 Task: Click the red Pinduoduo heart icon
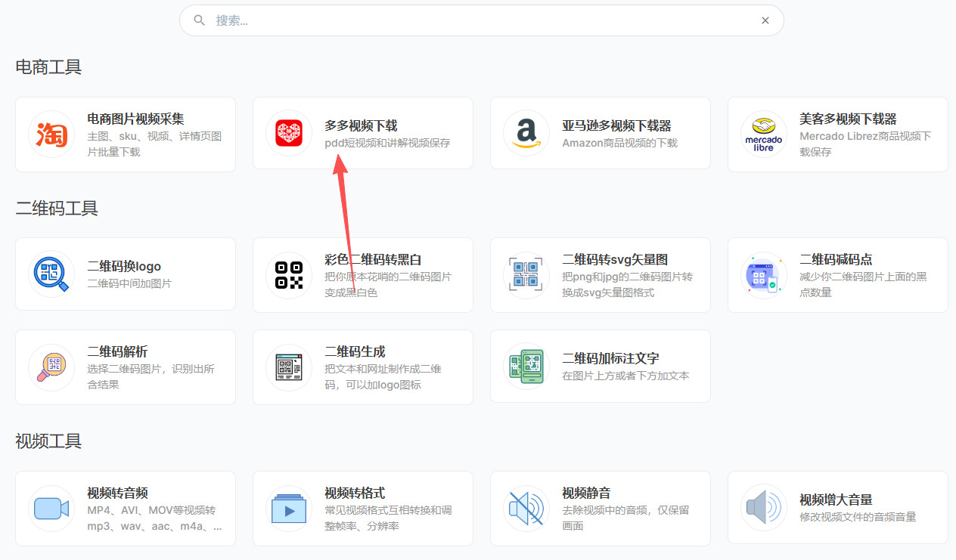tap(289, 133)
